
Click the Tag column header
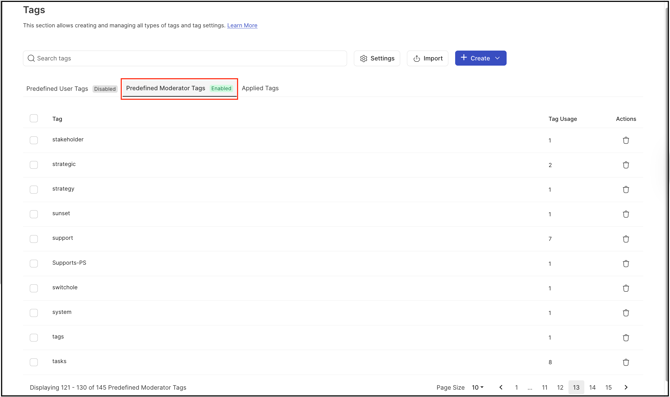pos(57,119)
